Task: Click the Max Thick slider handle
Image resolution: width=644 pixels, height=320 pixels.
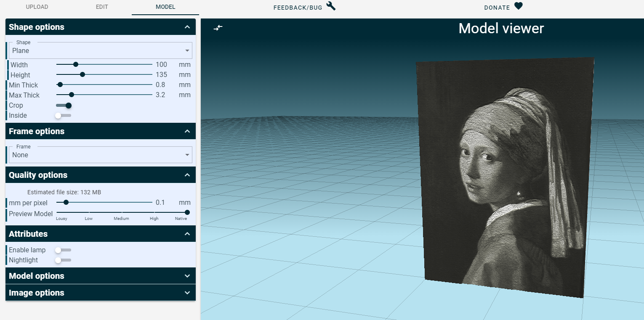Action: 72,95
